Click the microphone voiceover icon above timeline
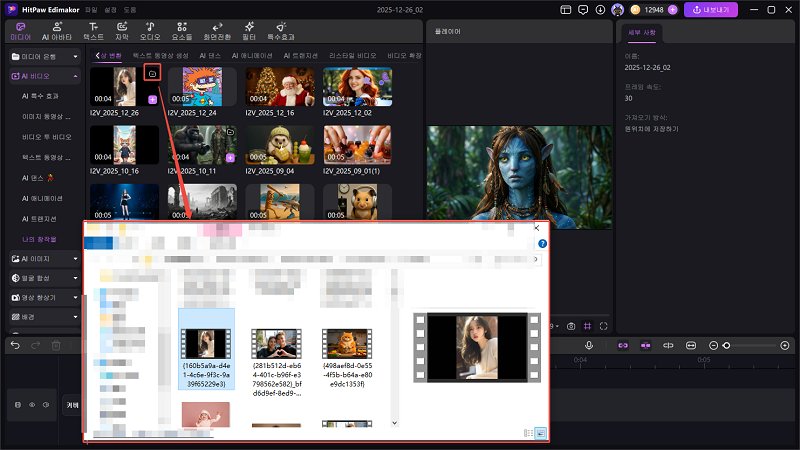This screenshot has width=800, height=450. coord(590,345)
